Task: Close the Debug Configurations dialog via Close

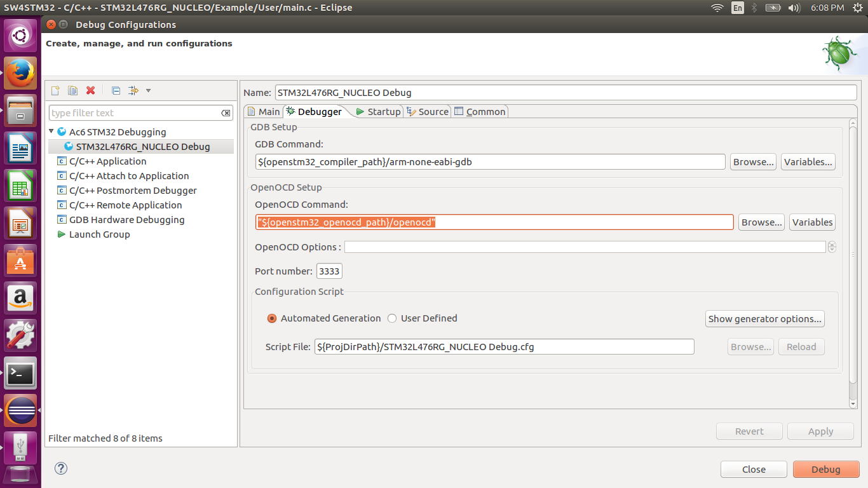Action: point(754,470)
